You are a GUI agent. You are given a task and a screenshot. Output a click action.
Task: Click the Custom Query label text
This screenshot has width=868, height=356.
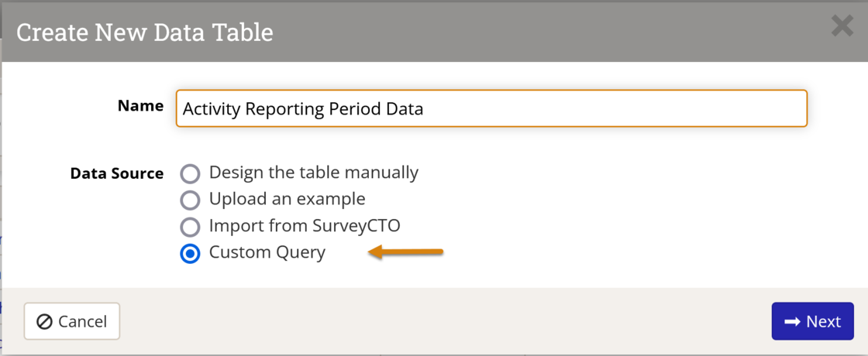pyautogui.click(x=267, y=252)
